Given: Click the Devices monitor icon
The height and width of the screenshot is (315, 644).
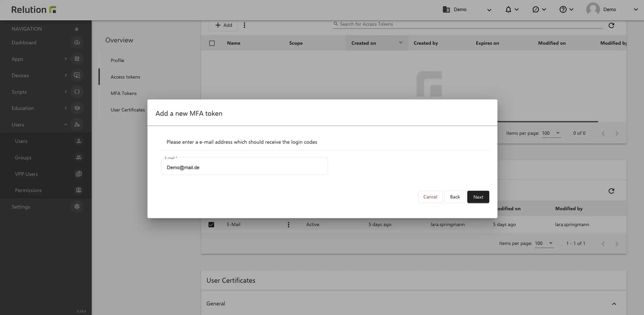Looking at the screenshot, I should tap(77, 75).
